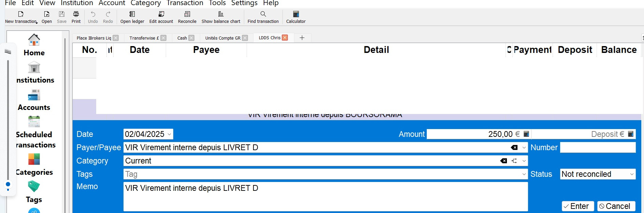Open the Transaction menu
Screen dimensions: 644x213
click(185, 3)
